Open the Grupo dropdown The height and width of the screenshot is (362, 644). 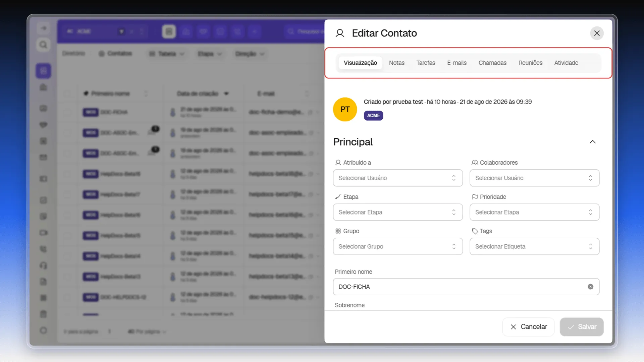click(x=397, y=246)
